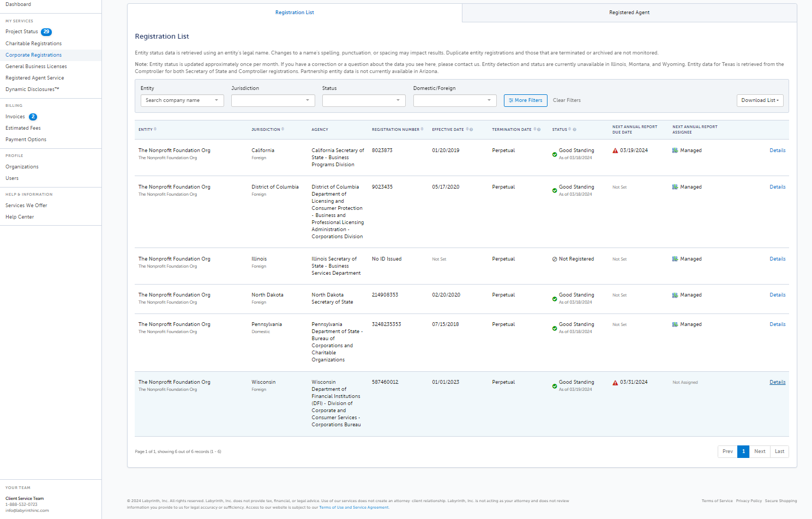Open the Terms of Use and Service Agreement link
Viewport: 812px width, 519px height.
tap(354, 508)
